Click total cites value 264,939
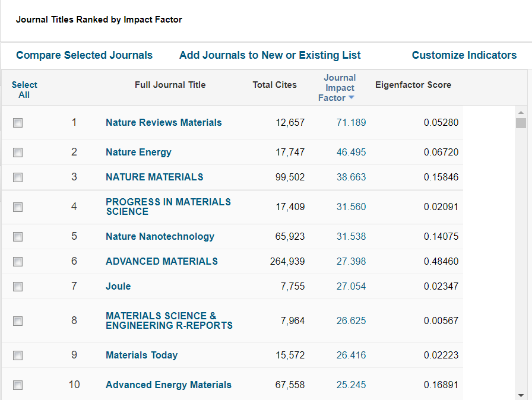Screen dimensions: 532x400 287,261
